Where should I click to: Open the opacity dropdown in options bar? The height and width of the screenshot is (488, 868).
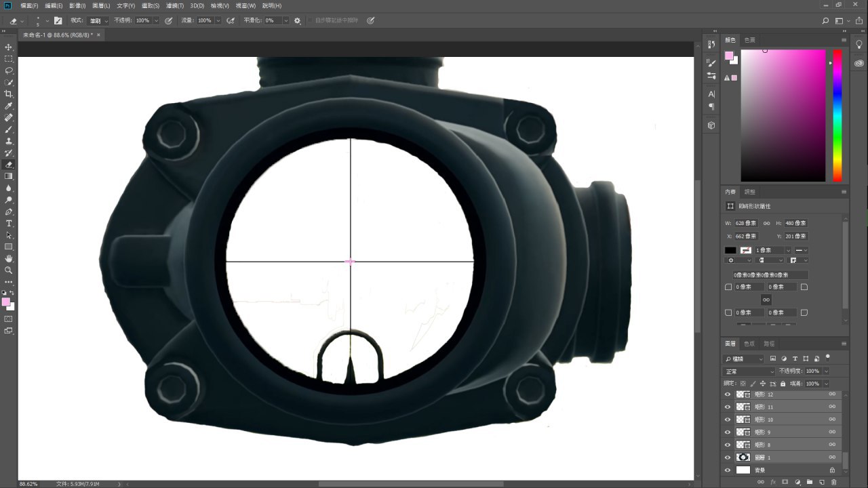pos(157,21)
